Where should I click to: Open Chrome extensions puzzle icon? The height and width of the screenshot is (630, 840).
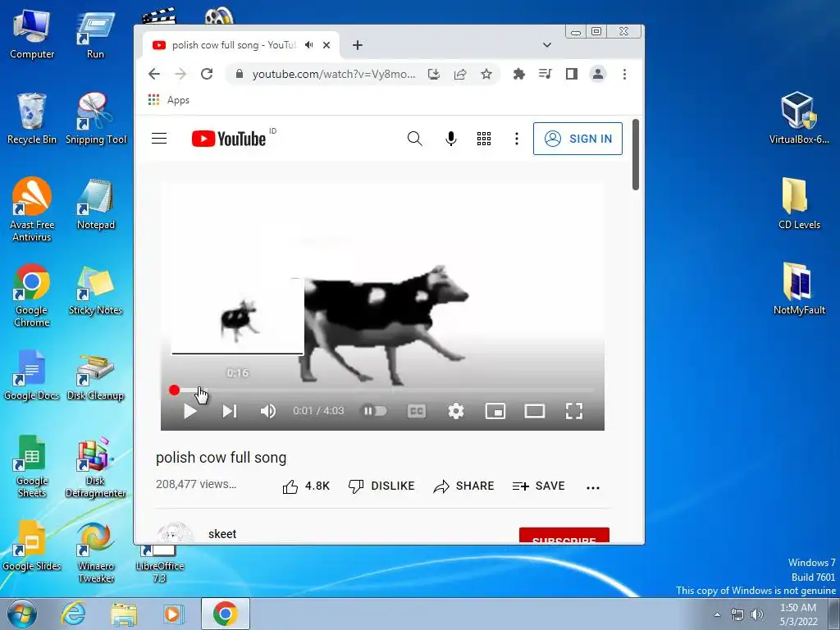pyautogui.click(x=518, y=74)
